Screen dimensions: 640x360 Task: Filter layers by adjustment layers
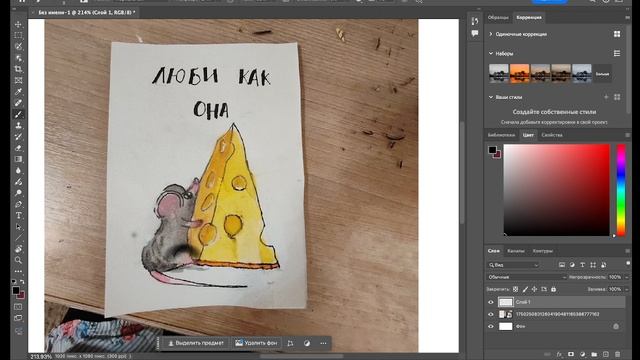(572, 265)
